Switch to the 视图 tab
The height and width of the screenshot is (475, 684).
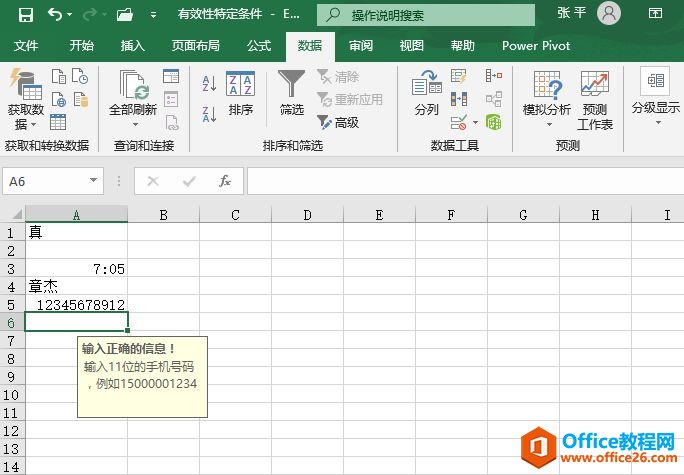(x=411, y=46)
